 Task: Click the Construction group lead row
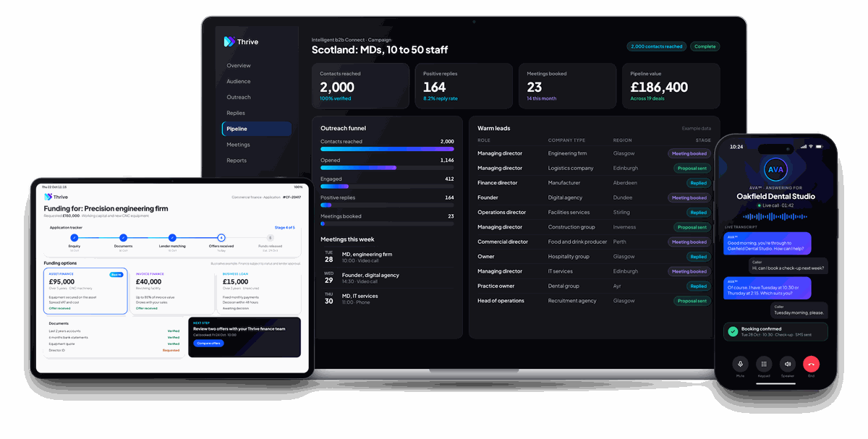(x=594, y=227)
